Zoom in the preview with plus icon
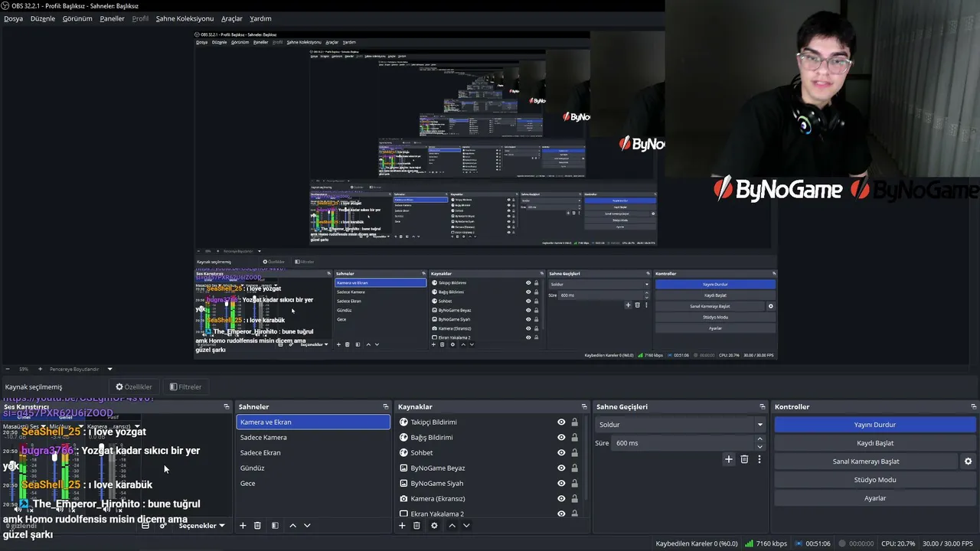 (x=41, y=369)
